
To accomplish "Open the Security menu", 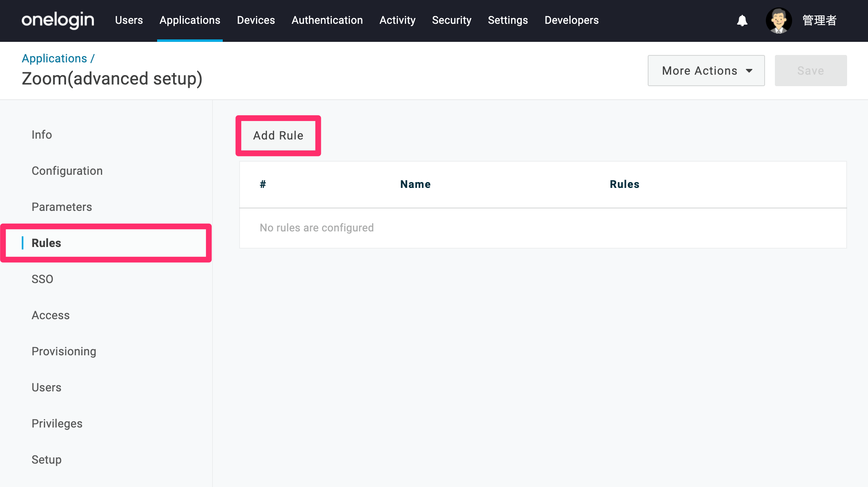I will (x=452, y=20).
